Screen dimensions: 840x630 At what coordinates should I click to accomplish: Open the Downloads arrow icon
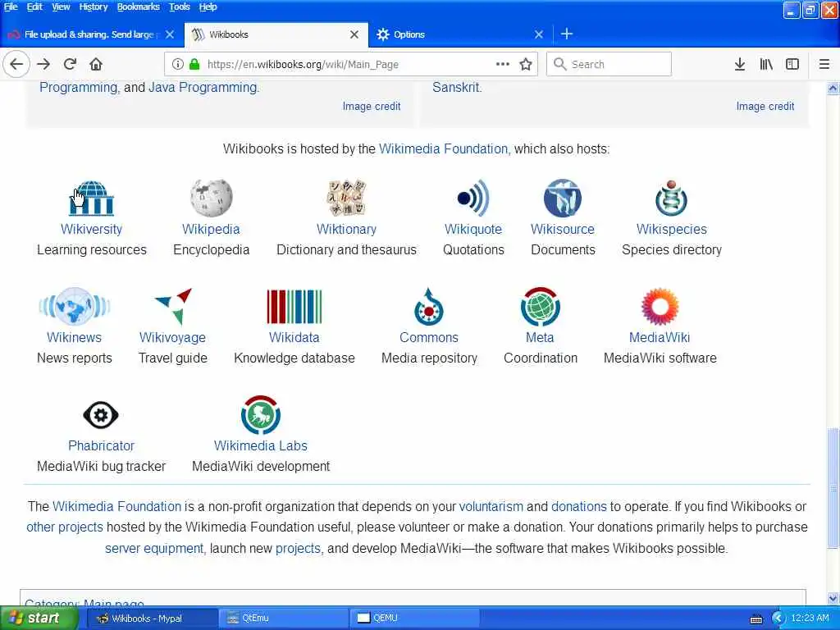740,64
